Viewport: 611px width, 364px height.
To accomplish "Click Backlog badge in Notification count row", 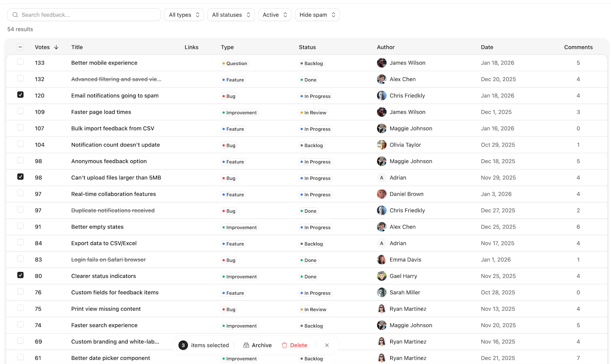I will coord(312,145).
